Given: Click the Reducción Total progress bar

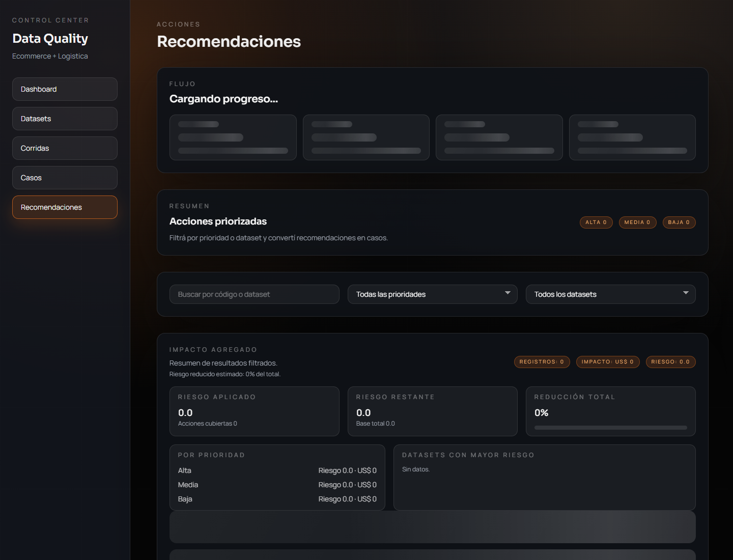Looking at the screenshot, I should (x=610, y=428).
